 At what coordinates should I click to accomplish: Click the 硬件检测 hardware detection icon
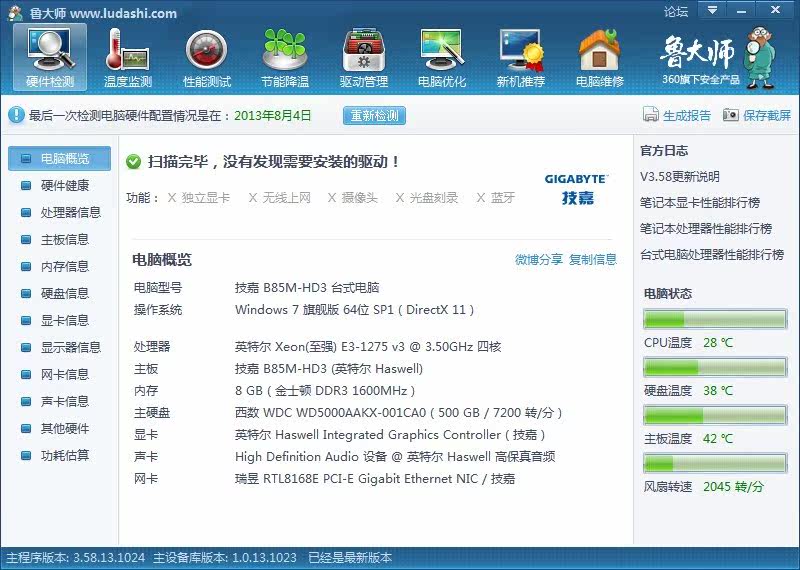pos(50,56)
